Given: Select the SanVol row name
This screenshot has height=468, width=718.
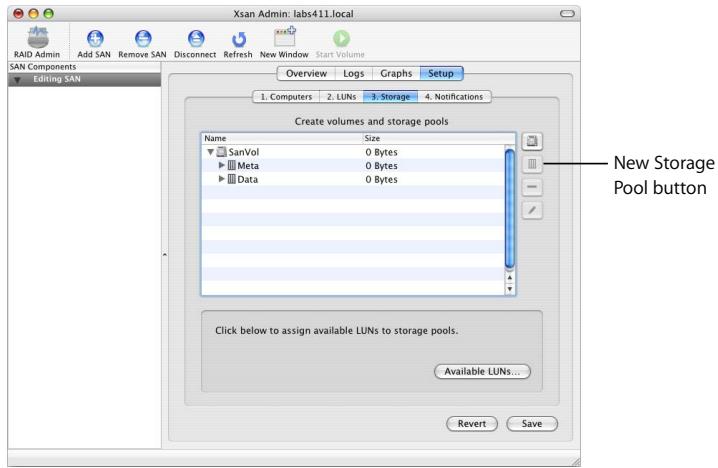Looking at the screenshot, I should [x=244, y=152].
